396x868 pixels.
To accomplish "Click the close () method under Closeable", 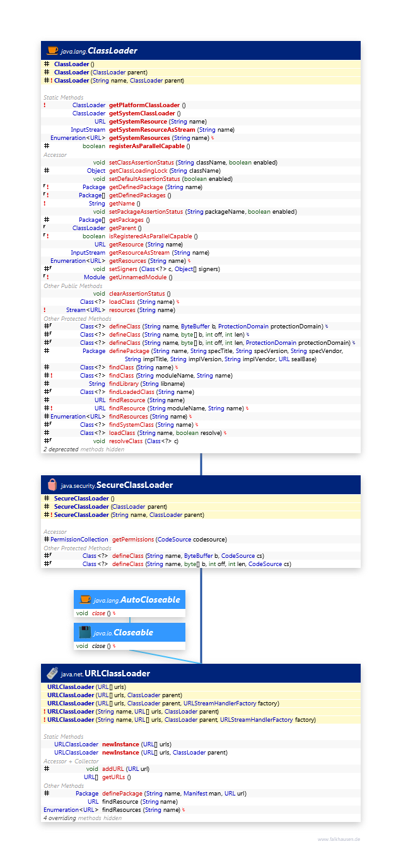I will coord(101,646).
